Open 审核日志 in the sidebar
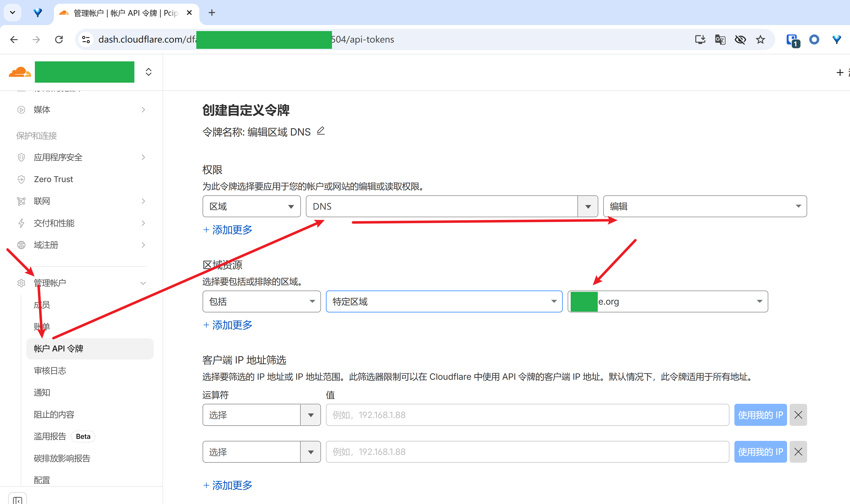Image resolution: width=850 pixels, height=504 pixels. point(50,370)
